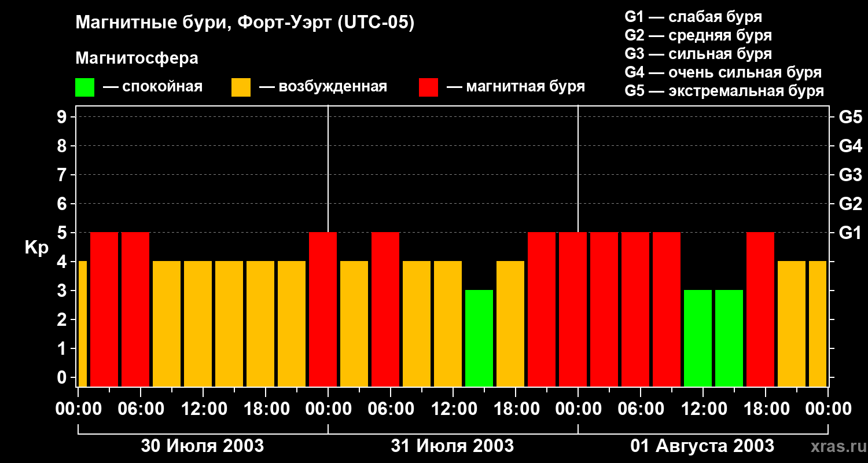Click the 00:00 label between 30 and 31 Июля

coord(328,409)
